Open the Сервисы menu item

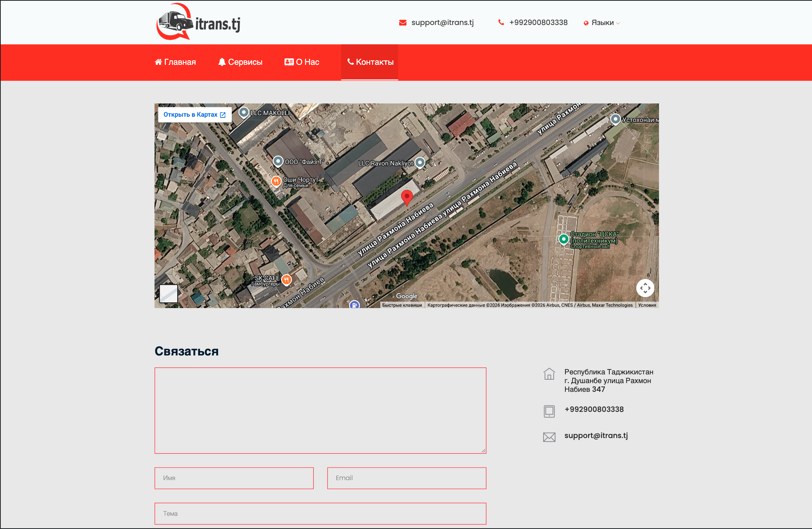(x=240, y=62)
